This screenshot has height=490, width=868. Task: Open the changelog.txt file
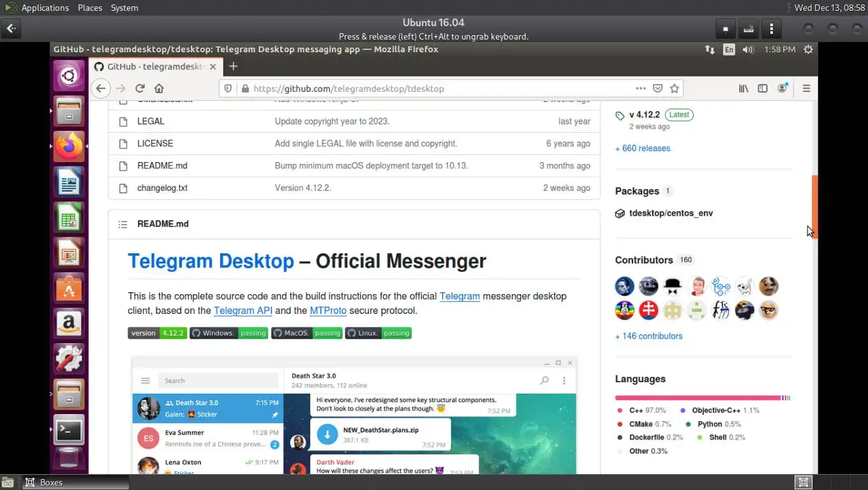click(x=162, y=188)
